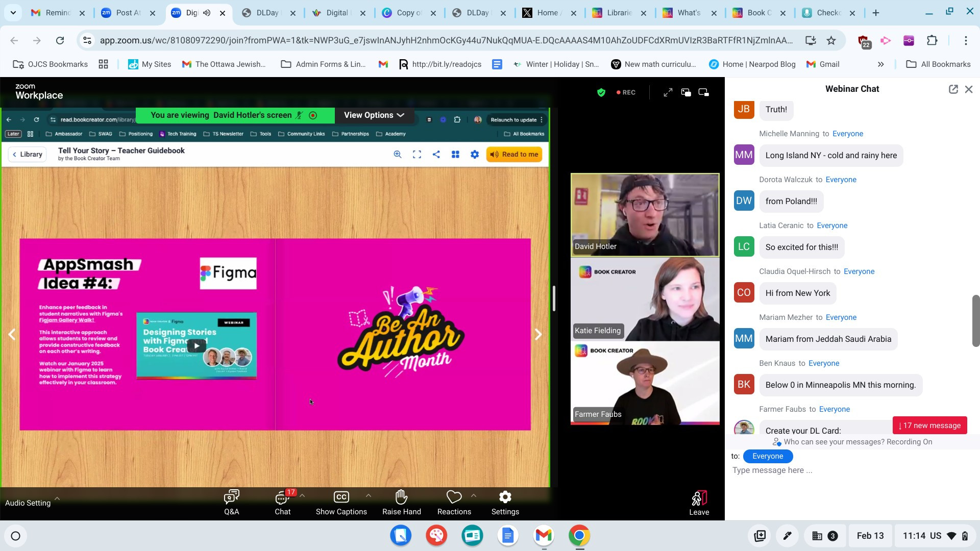980x551 pixels.
Task: Select Farmer Faubs video thumbnail
Action: click(645, 383)
